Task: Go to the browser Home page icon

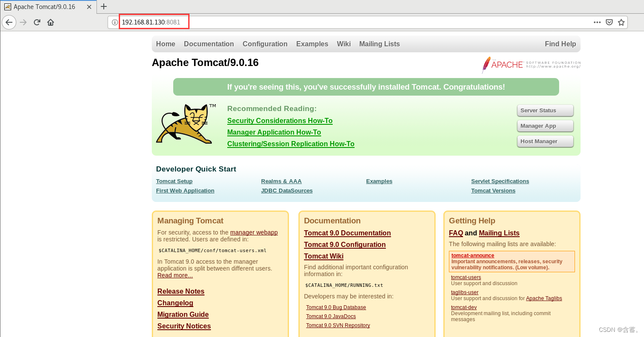Action: point(51,22)
